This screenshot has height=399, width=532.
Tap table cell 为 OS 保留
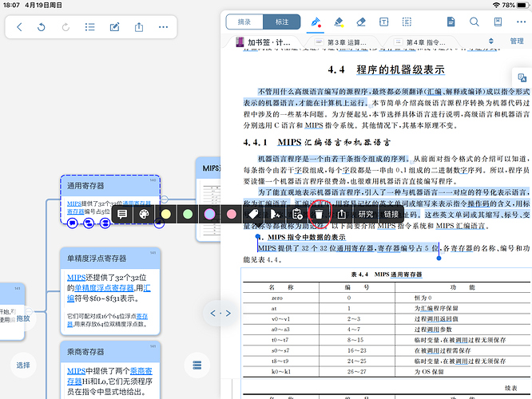click(x=429, y=372)
